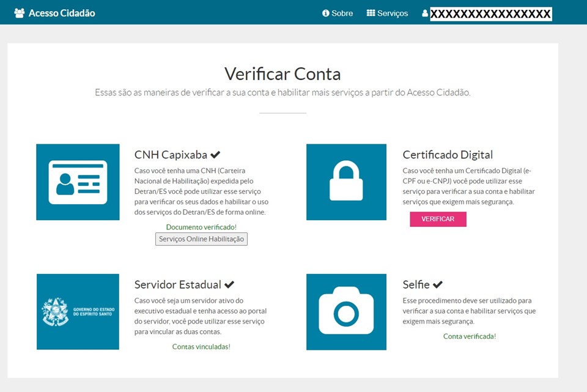This screenshot has width=587, height=392.
Task: Click the user profile icon in header
Action: pos(425,13)
